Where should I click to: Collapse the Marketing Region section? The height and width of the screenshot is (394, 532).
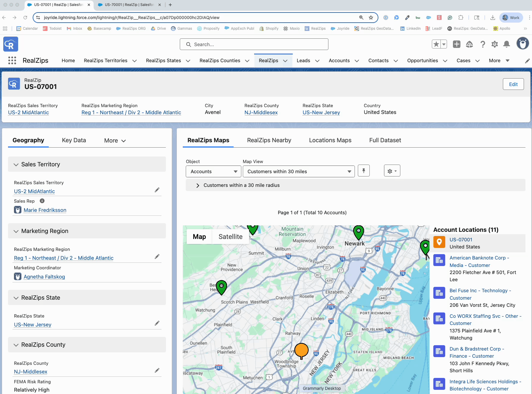[x=16, y=231]
